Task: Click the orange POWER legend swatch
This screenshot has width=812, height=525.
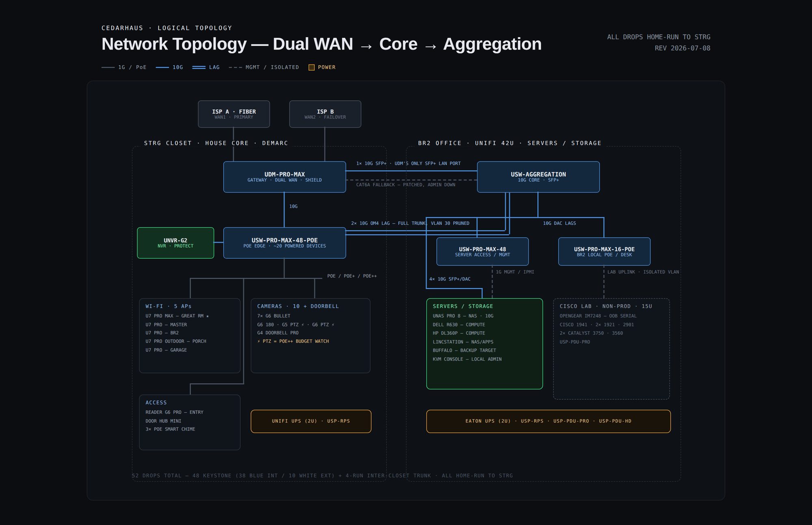Action: point(311,67)
